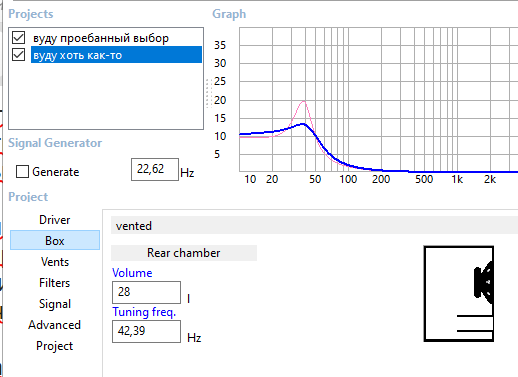Uncheck the 'вуду хоть как-то' project checkbox
Image resolution: width=518 pixels, height=377 pixels.
(x=18, y=55)
